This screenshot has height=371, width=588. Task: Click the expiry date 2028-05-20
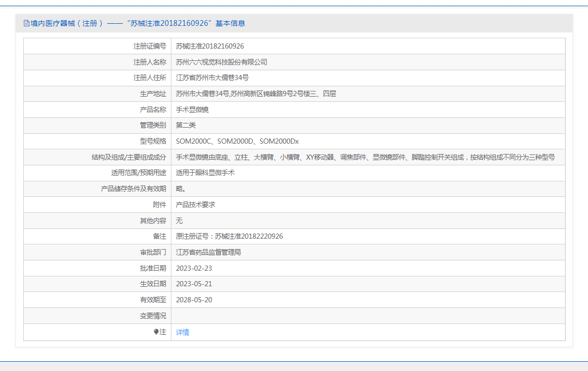point(194,300)
